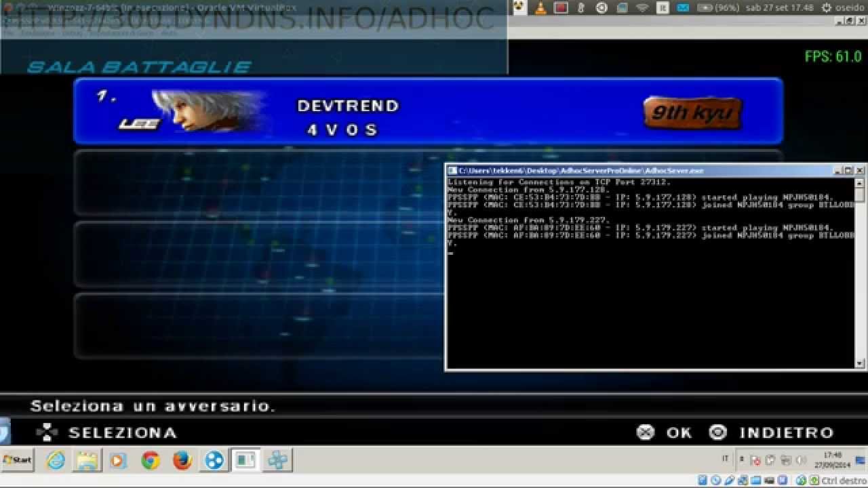The height and width of the screenshot is (488, 868).
Task: Launch Google Chrome from the taskbar
Action: (151, 460)
